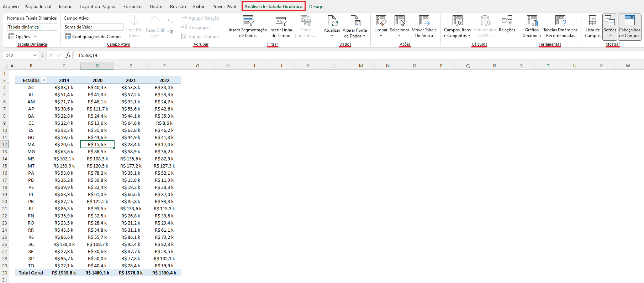The image size is (644, 283).
Task: Switch to the Design tab
Action: pyautogui.click(x=316, y=6)
